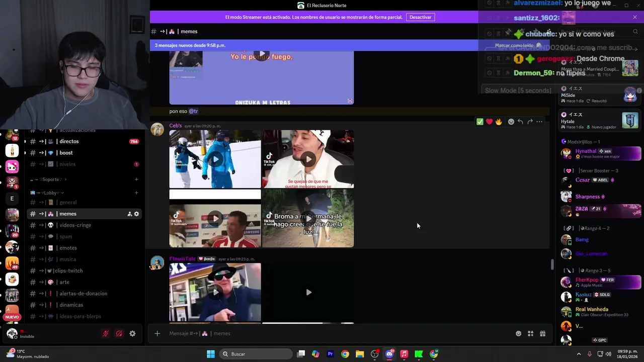Add channel to the Soporte category
The height and width of the screenshot is (362, 644).
click(x=136, y=179)
